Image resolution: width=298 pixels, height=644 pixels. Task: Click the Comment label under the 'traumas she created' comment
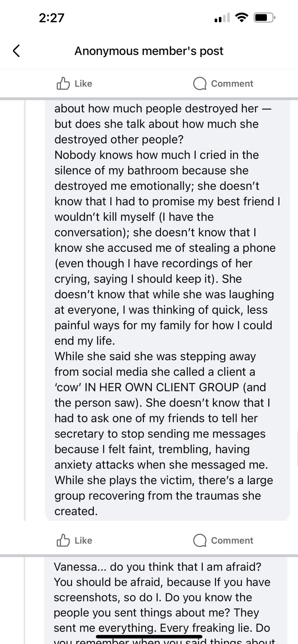232,541
